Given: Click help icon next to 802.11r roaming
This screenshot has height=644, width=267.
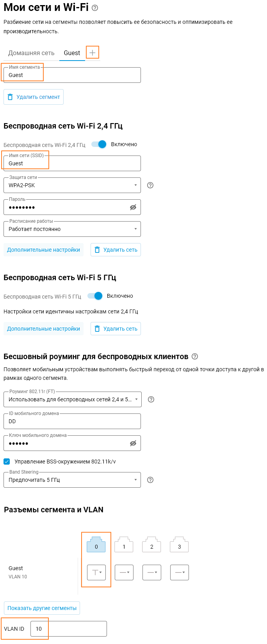Looking at the screenshot, I should click(151, 399).
